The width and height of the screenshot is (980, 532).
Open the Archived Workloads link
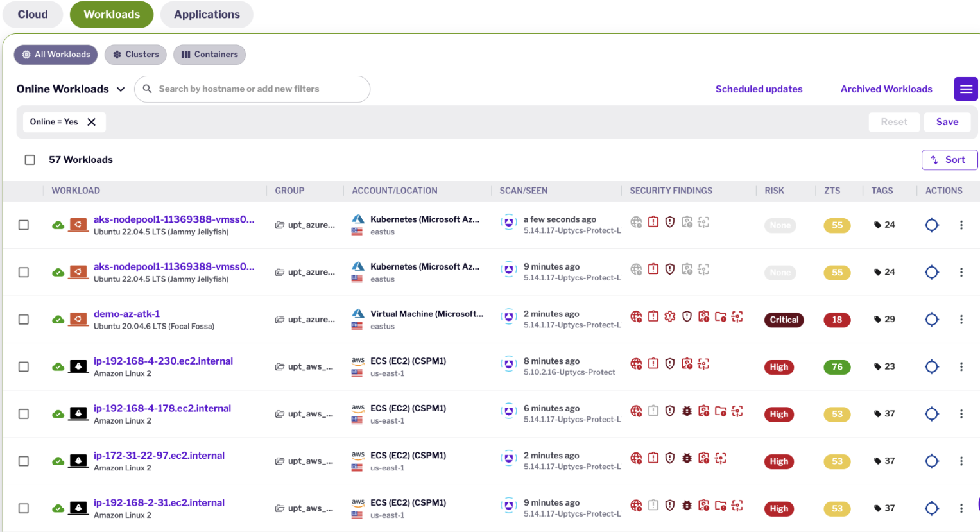pyautogui.click(x=886, y=89)
